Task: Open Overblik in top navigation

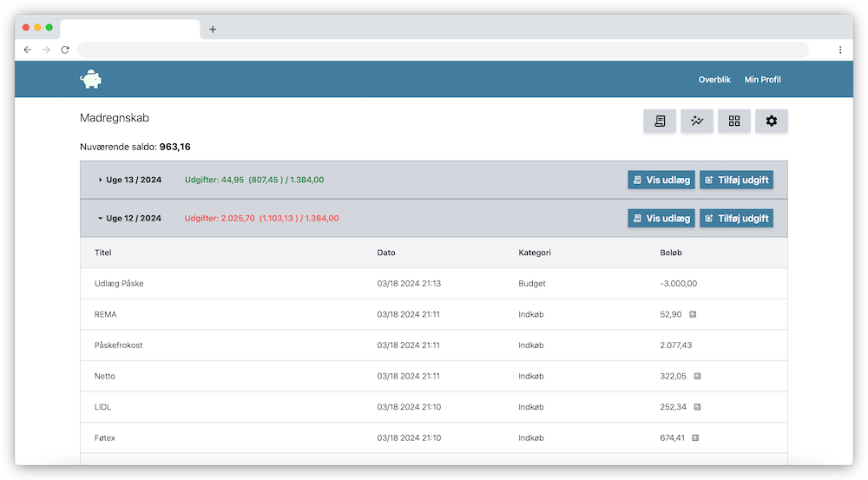Action: coord(714,80)
